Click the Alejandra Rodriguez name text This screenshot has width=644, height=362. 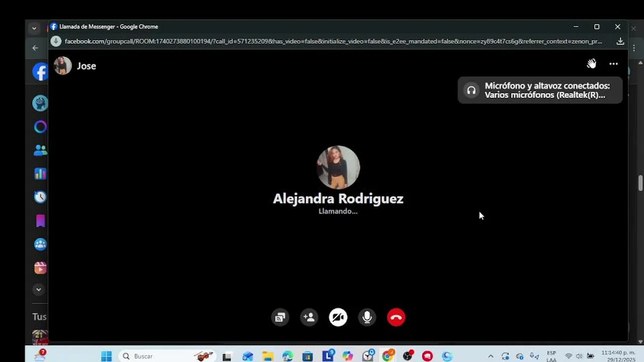tap(338, 199)
